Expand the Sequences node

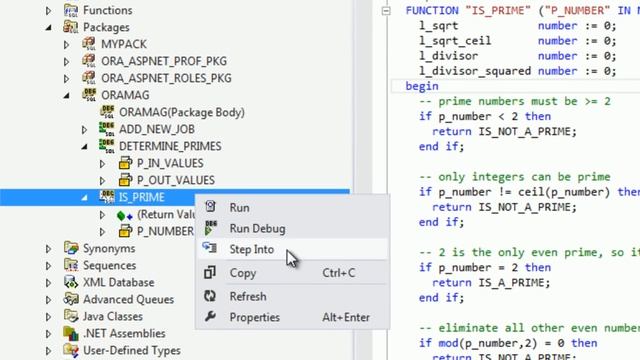point(48,266)
